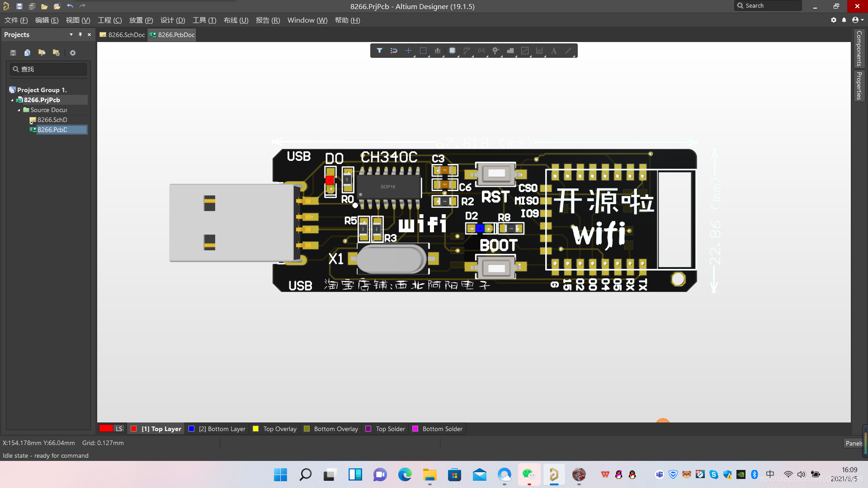Choose the place polygon pour tool
This screenshot has width=868, height=488.
pyautogui.click(x=510, y=51)
